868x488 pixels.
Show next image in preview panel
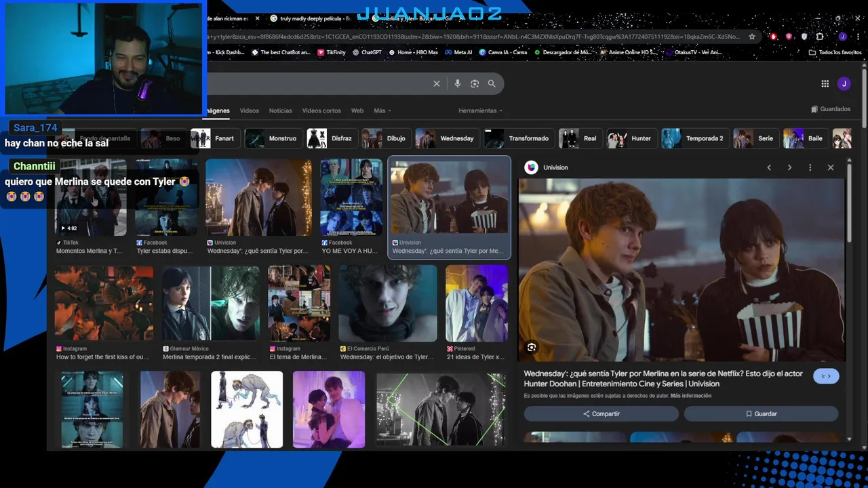point(789,167)
